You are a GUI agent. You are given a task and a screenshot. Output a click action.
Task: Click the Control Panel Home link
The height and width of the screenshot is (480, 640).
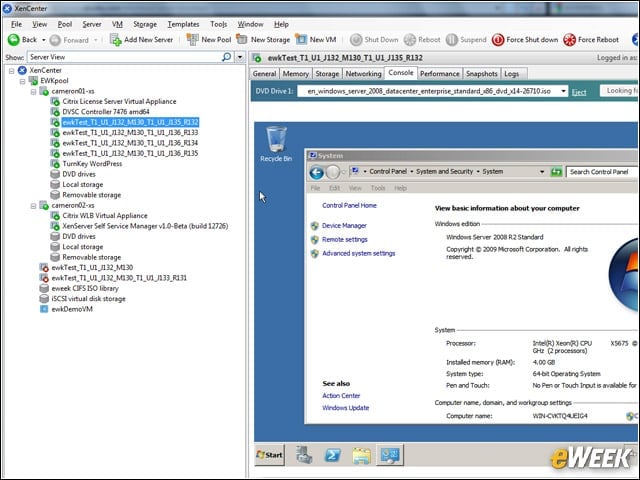coord(349,205)
